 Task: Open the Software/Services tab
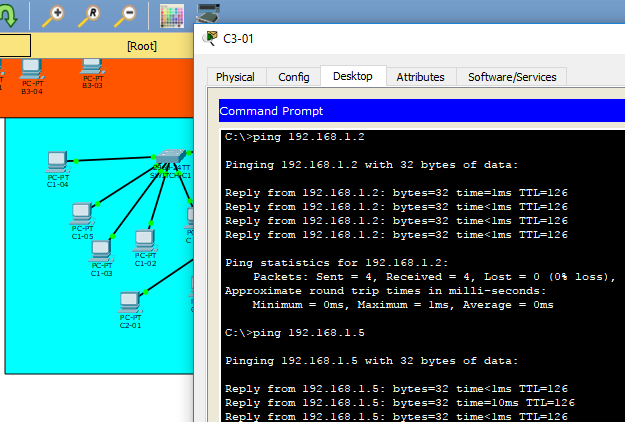(x=512, y=77)
